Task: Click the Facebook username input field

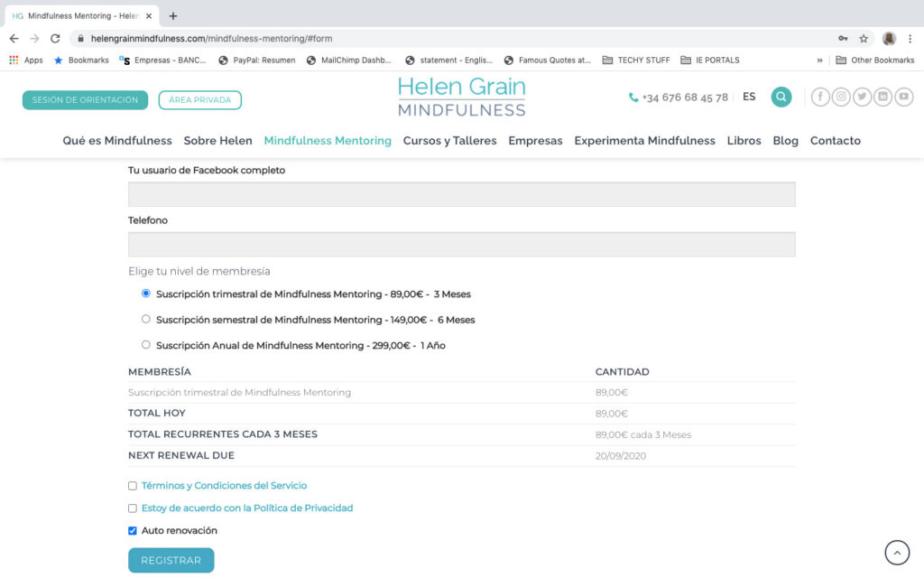Action: click(461, 195)
